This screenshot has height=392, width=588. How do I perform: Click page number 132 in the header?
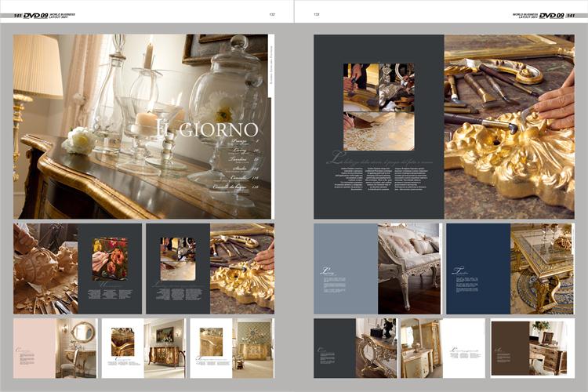pos(272,14)
